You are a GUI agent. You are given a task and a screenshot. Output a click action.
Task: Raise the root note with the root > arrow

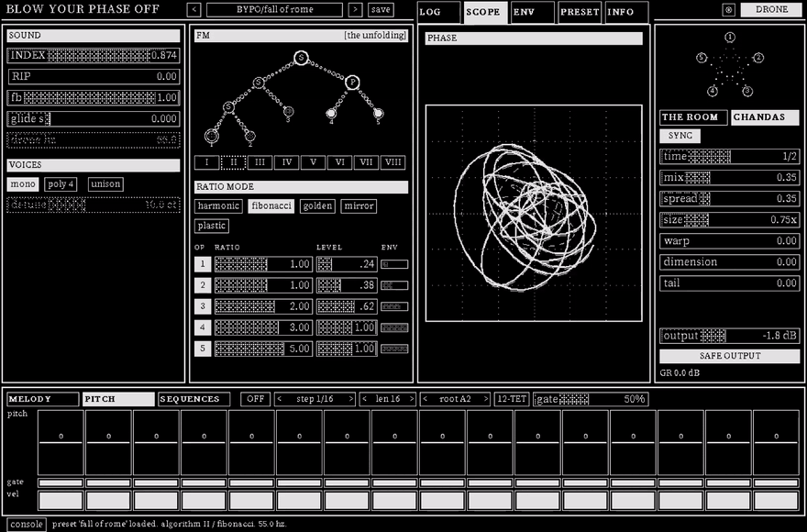tap(485, 399)
